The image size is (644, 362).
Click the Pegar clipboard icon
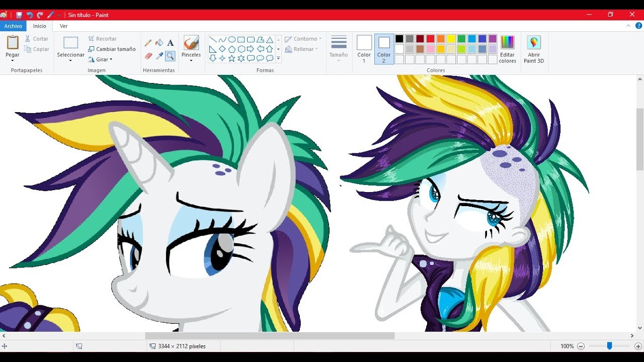tap(13, 43)
